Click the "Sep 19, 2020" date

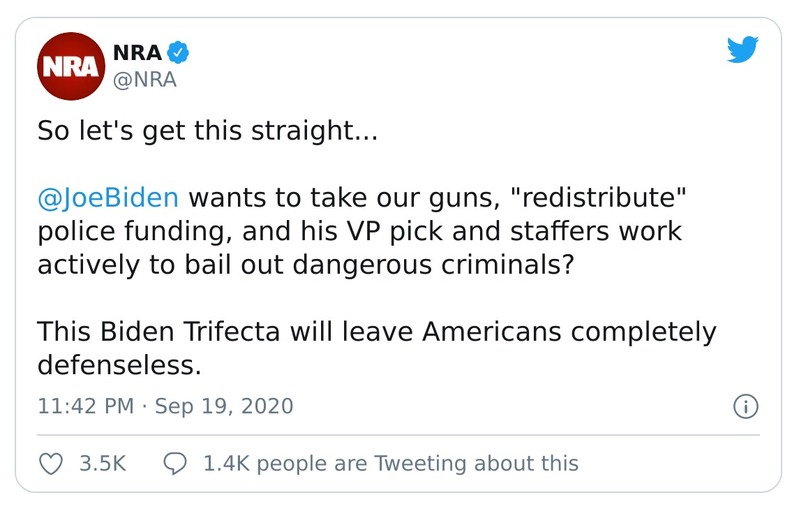point(233,407)
